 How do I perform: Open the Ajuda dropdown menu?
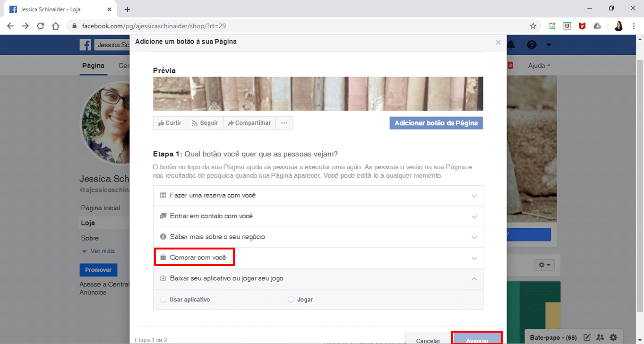(539, 66)
